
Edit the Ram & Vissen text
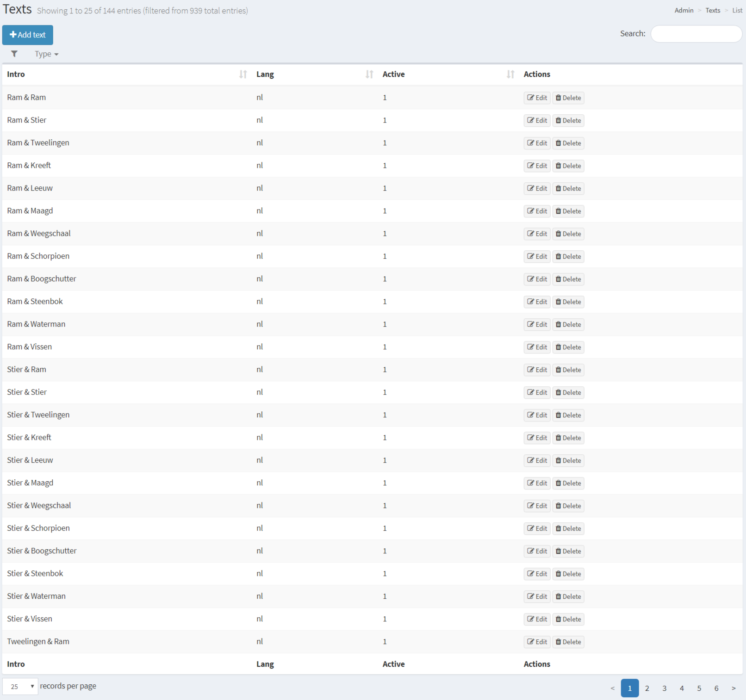537,347
